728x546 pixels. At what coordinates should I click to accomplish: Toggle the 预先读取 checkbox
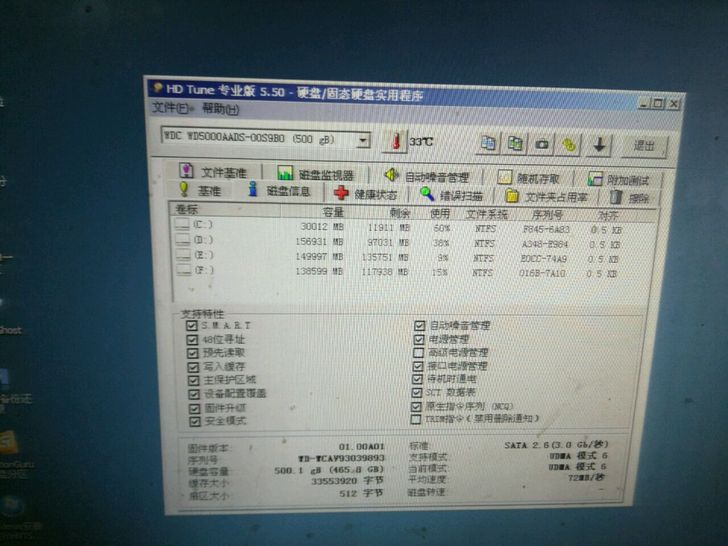(x=192, y=353)
